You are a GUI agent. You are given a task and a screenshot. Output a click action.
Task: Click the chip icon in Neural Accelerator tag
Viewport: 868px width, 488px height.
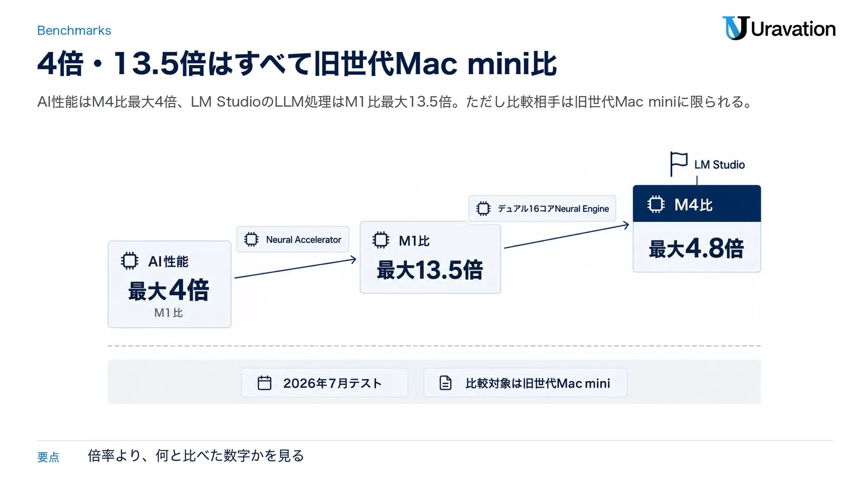[251, 239]
